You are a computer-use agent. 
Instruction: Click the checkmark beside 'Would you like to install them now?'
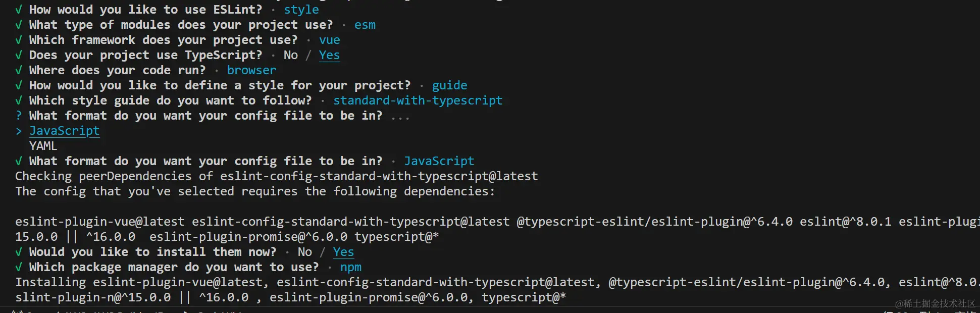pyautogui.click(x=19, y=252)
